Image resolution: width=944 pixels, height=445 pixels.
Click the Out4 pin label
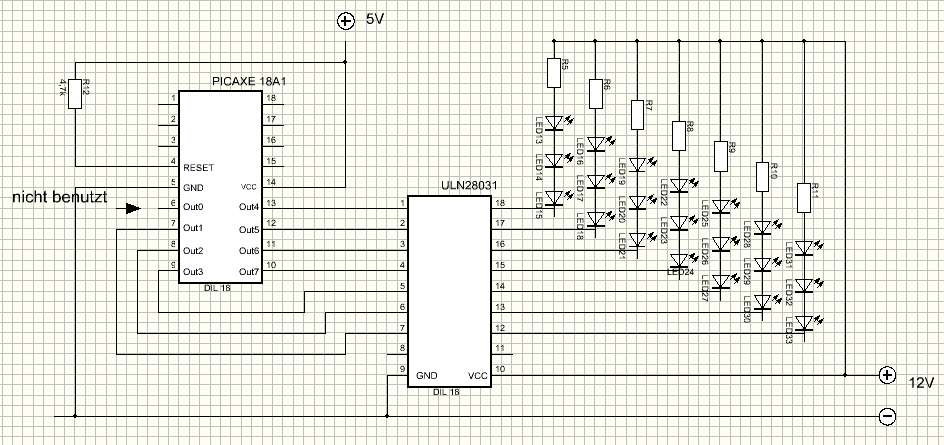click(x=249, y=207)
